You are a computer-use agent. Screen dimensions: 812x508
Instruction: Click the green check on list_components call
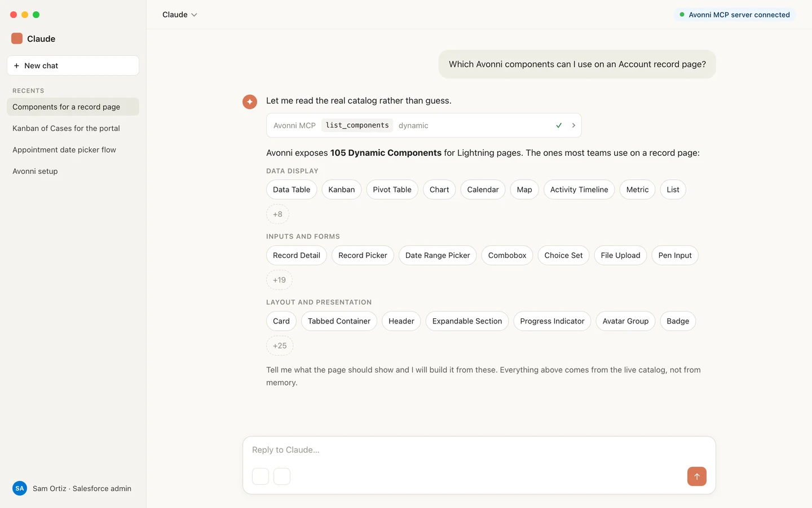[559, 125]
